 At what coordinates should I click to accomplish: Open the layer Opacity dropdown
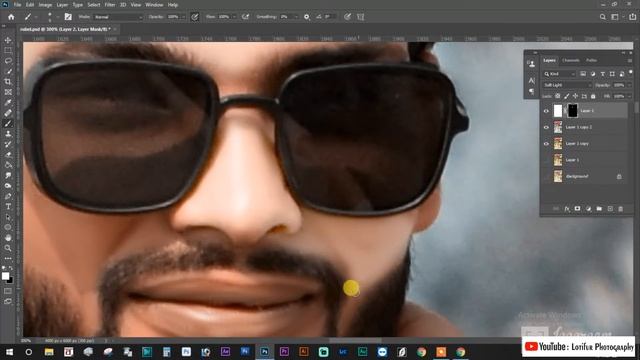[629, 85]
